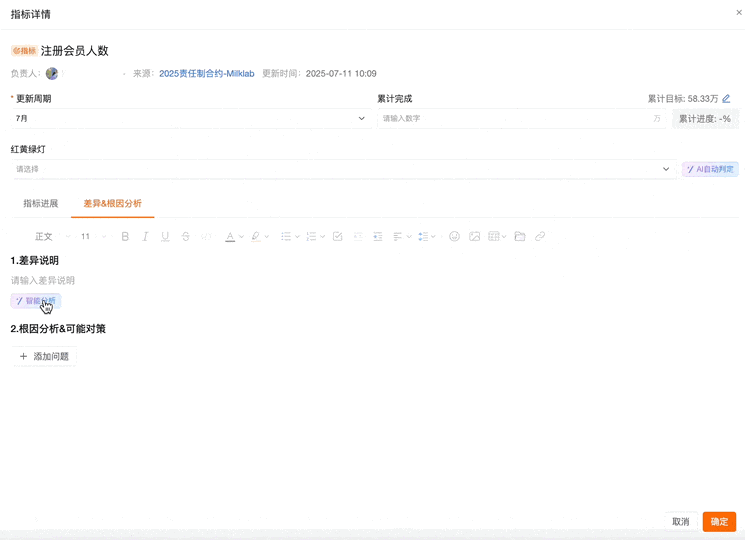
Task: Choose font color with the A icon
Action: coord(230,237)
